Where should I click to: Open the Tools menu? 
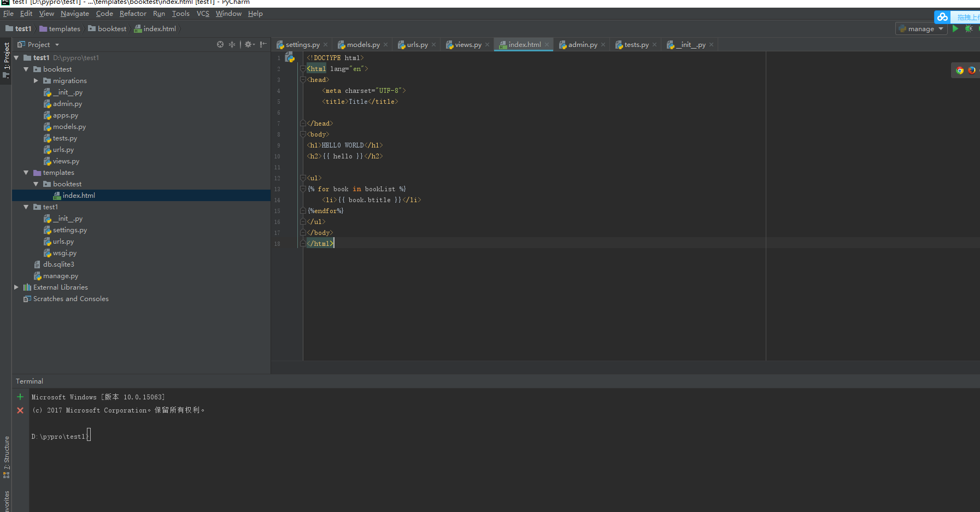[180, 14]
